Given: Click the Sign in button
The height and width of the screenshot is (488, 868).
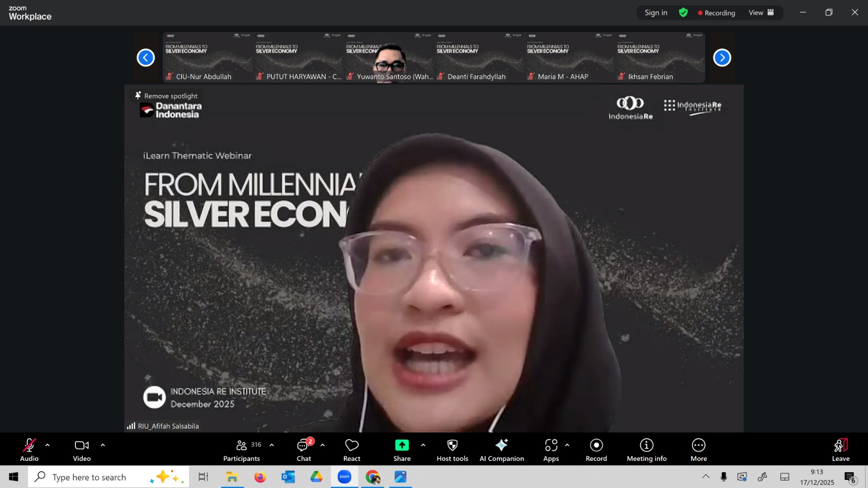Looking at the screenshot, I should click(x=655, y=12).
